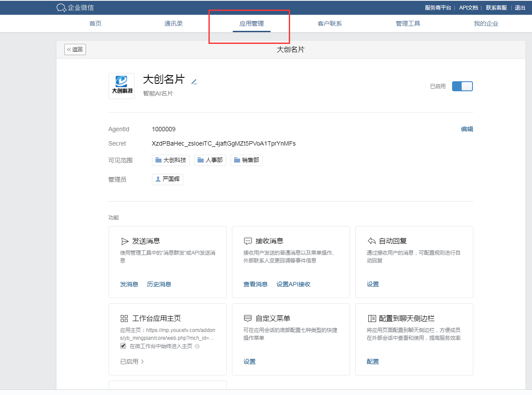Click the 发消息 link
This screenshot has width=532, height=395.
[129, 284]
